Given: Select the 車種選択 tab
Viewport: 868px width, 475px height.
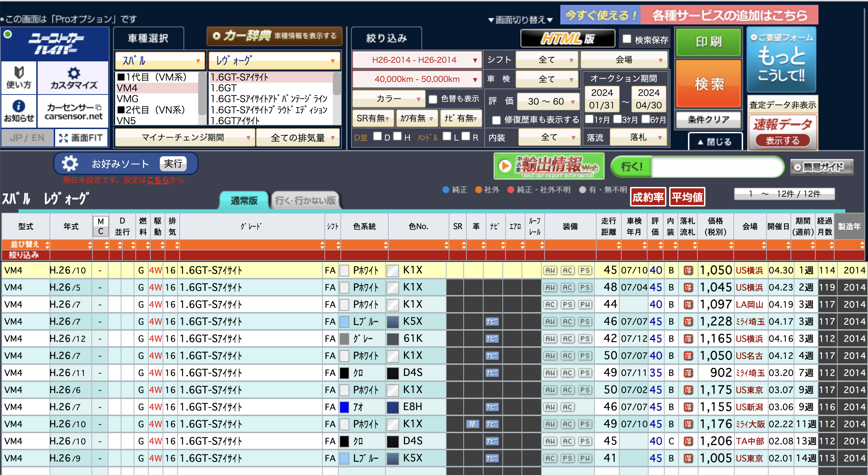Looking at the screenshot, I should click(148, 38).
